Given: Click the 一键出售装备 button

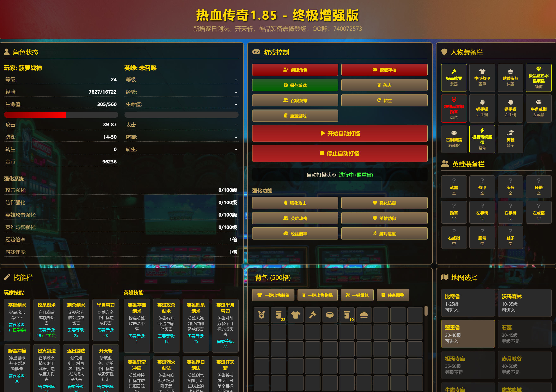Looking at the screenshot, I should click(273, 295).
